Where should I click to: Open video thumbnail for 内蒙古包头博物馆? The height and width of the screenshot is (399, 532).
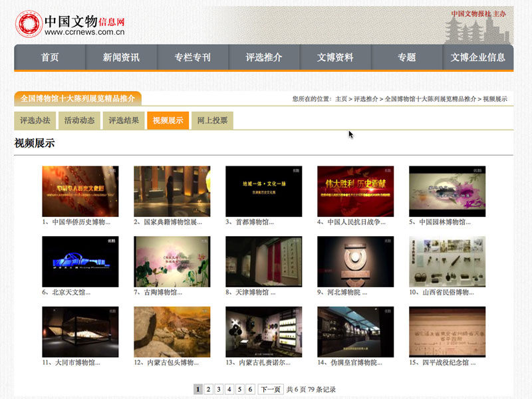pyautogui.click(x=172, y=332)
